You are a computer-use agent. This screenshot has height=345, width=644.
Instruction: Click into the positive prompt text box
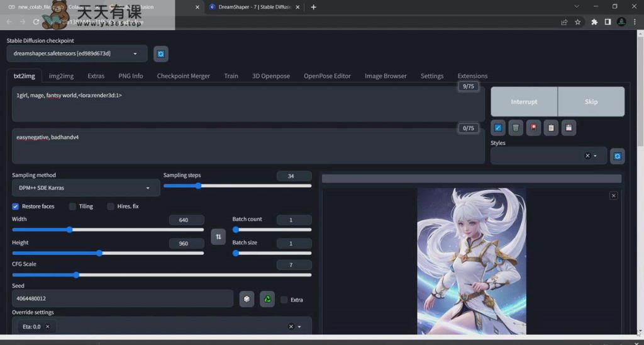pos(248,104)
